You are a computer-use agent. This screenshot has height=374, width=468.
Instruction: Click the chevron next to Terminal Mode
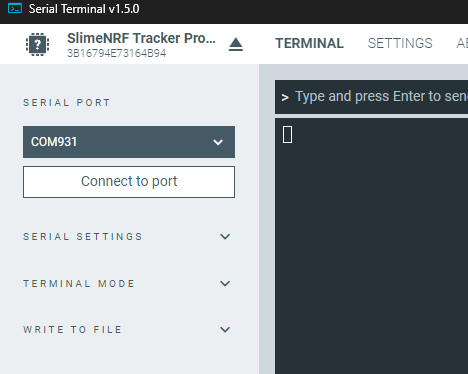[225, 284]
